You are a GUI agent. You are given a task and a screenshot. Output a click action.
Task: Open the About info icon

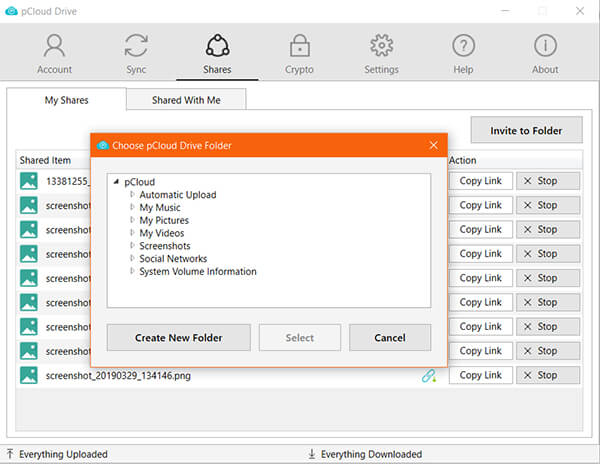click(545, 46)
